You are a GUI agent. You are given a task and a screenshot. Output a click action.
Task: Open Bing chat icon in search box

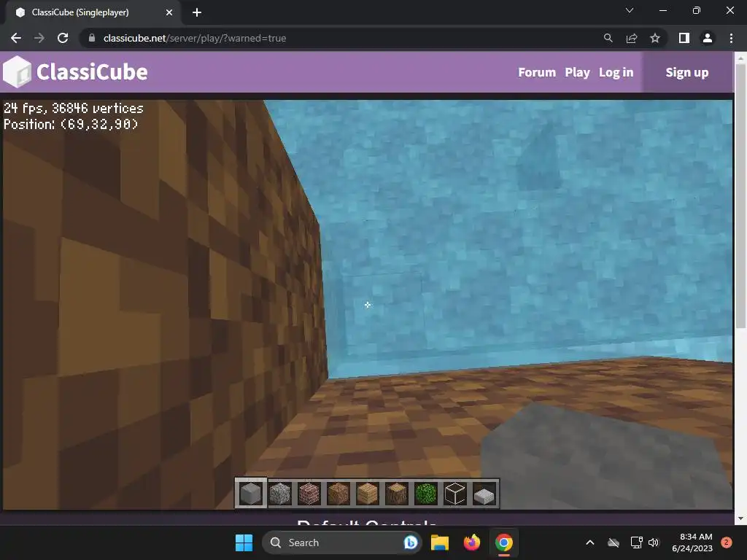(410, 542)
